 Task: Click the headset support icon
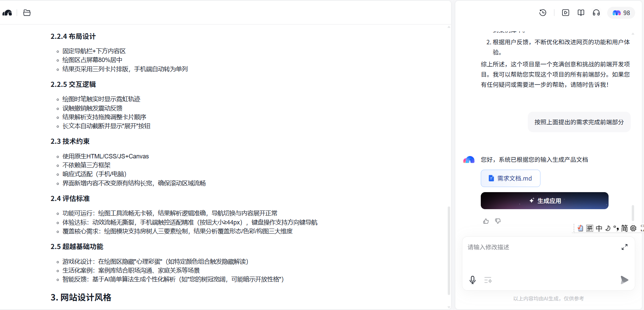click(596, 13)
